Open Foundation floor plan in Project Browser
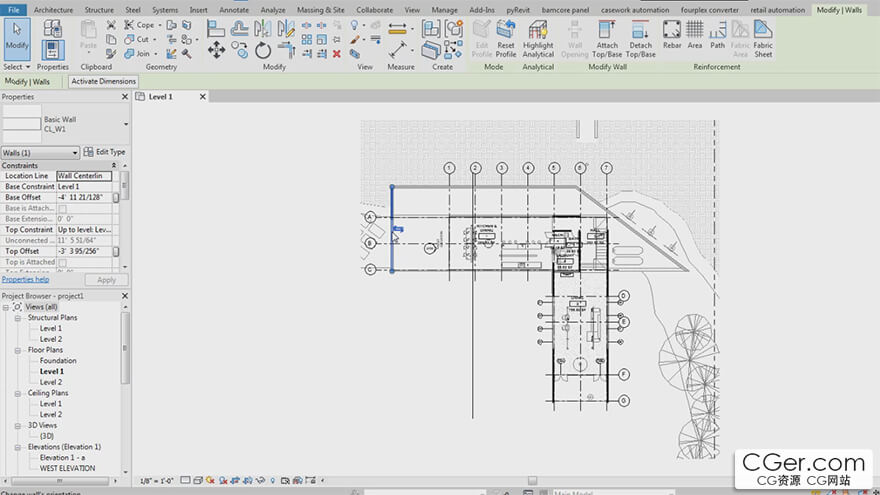Screen dimensions: 880x495 click(x=58, y=361)
